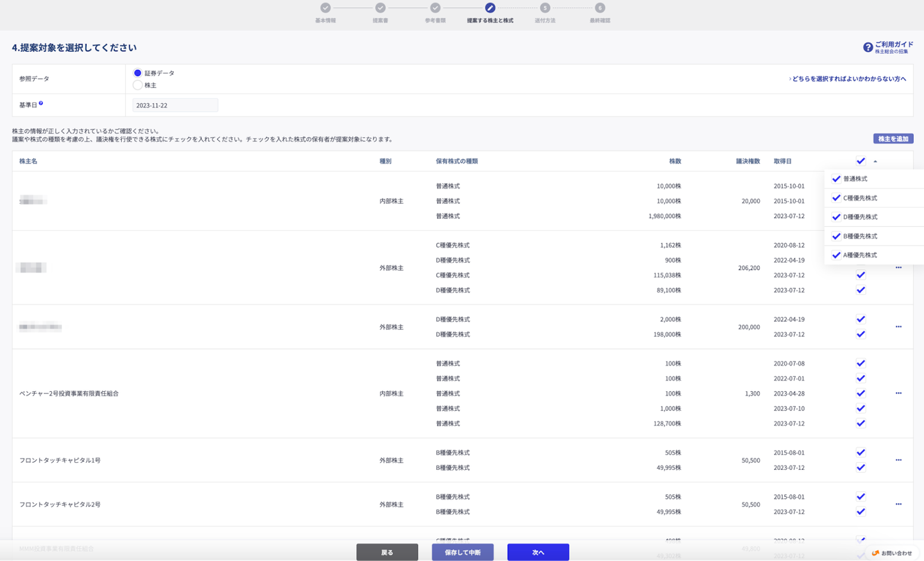Screen dimensions: 924x561
Task: Click the 4.提案対象を選択してください heading
Action: 74,47
